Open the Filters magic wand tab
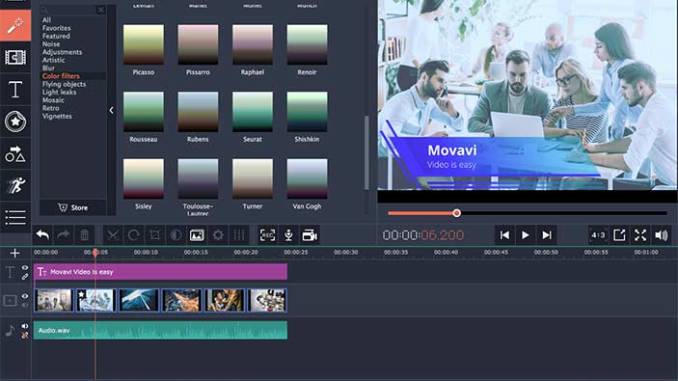Screen dimensions: 678x381 click(16, 26)
